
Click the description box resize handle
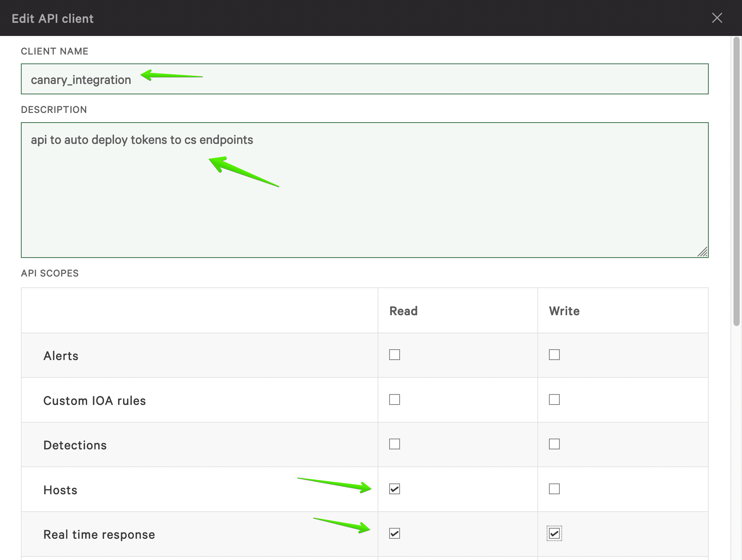(x=703, y=252)
